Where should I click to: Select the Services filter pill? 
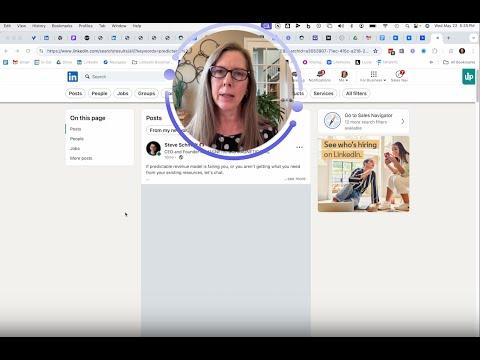coord(323,93)
